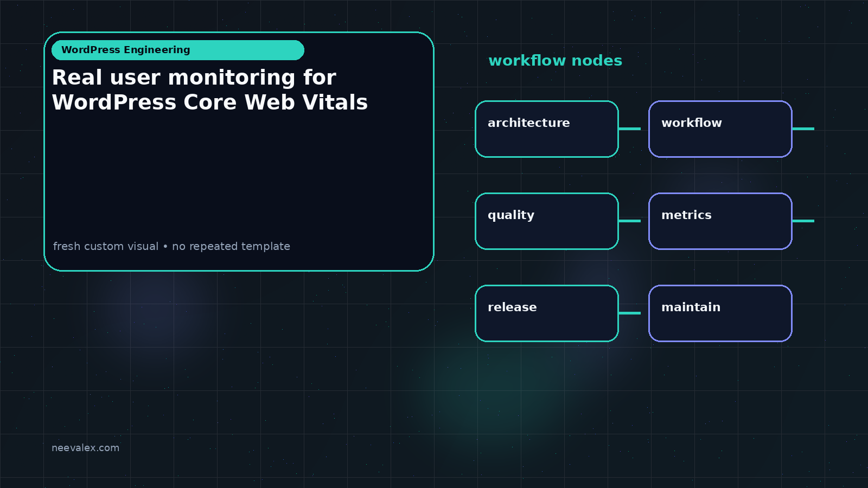Image resolution: width=868 pixels, height=488 pixels.
Task: Open the metrics node
Action: (720, 221)
